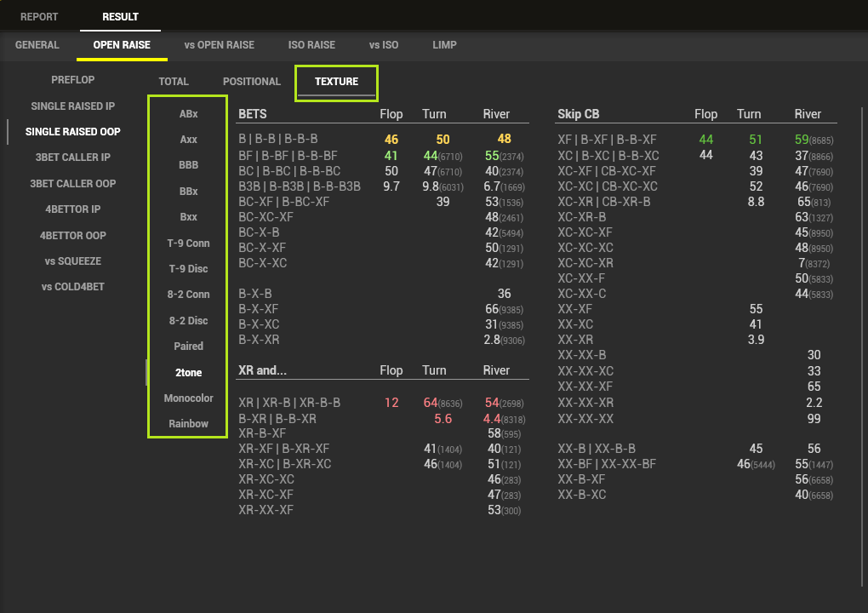Select 4BETTOR IP from the sidebar
The width and height of the screenshot is (868, 613).
[x=72, y=209]
